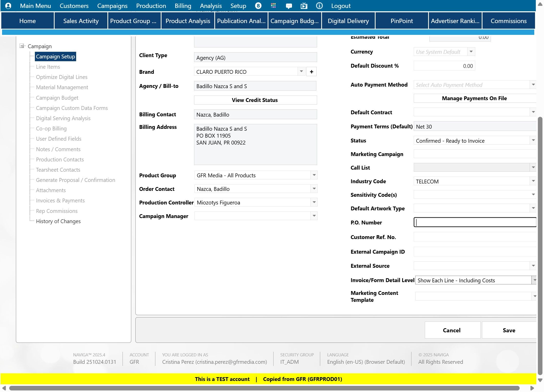This screenshot has height=392, width=544.
Task: Click Manage Payments On File button
Action: [x=474, y=98]
